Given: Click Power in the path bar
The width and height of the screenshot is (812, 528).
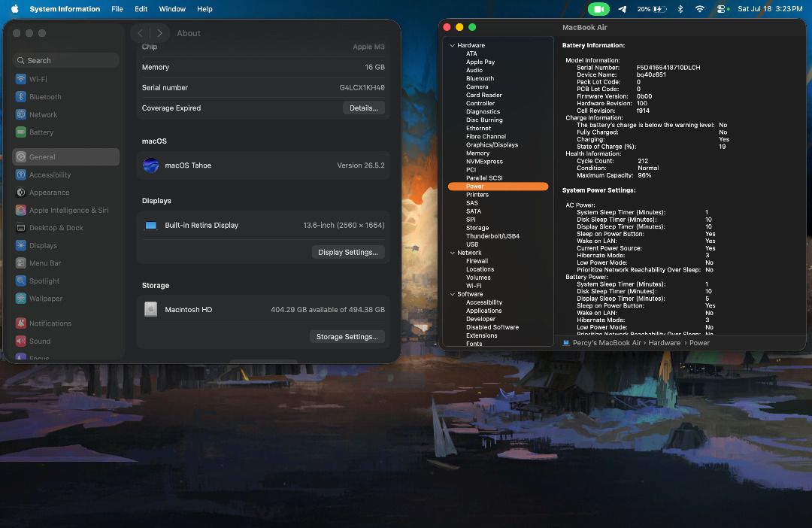Looking at the screenshot, I should pyautogui.click(x=699, y=343).
